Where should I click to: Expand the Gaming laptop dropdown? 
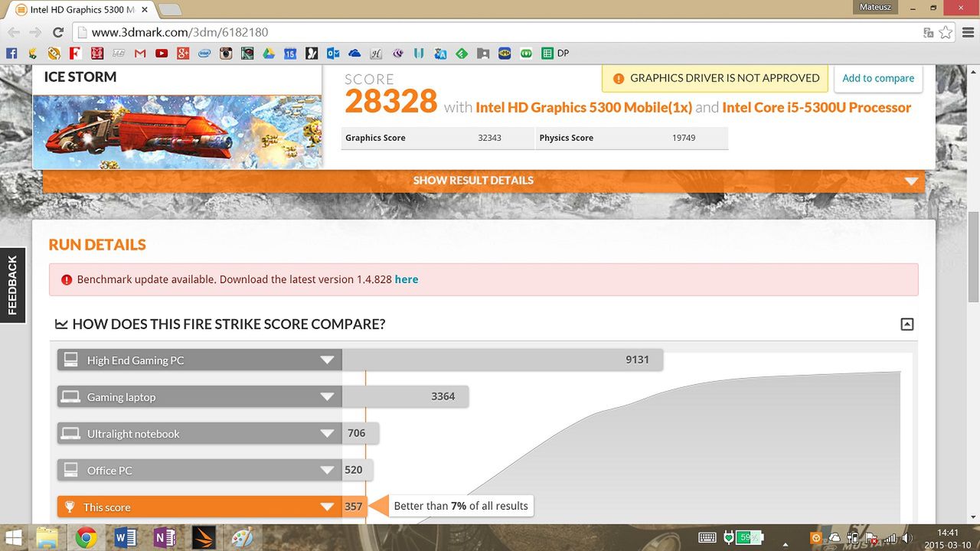[327, 397]
